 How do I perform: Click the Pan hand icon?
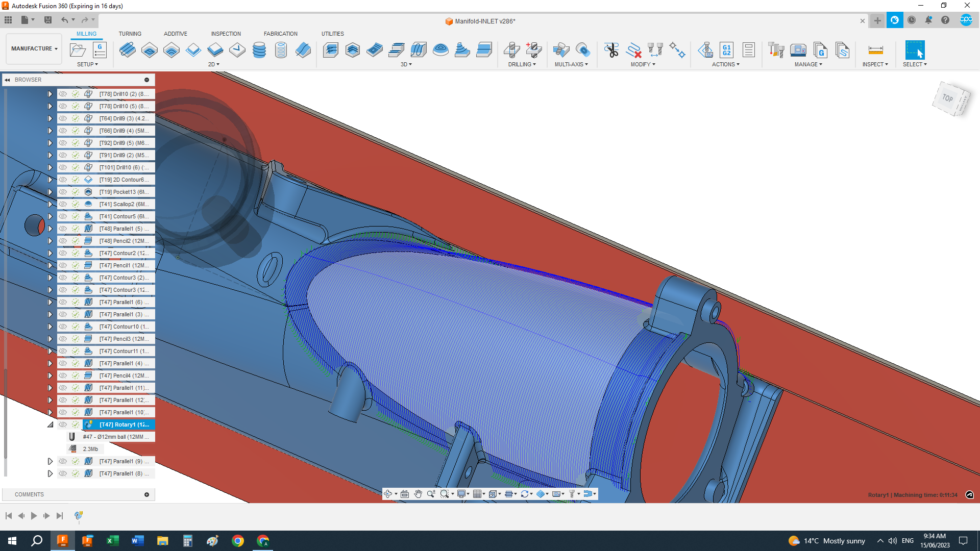(x=418, y=494)
